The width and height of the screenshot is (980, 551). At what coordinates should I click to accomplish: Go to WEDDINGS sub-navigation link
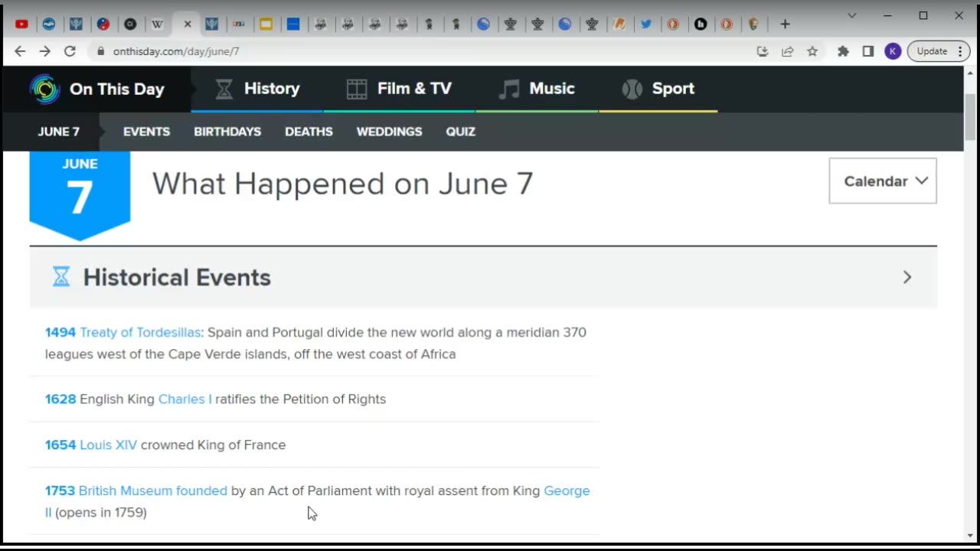pos(389,132)
